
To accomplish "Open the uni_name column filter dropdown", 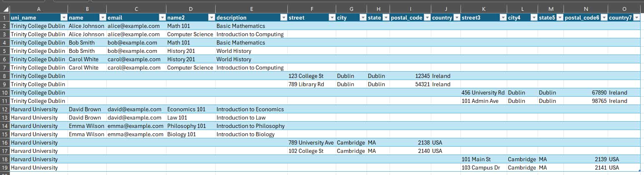I will (64, 17).
